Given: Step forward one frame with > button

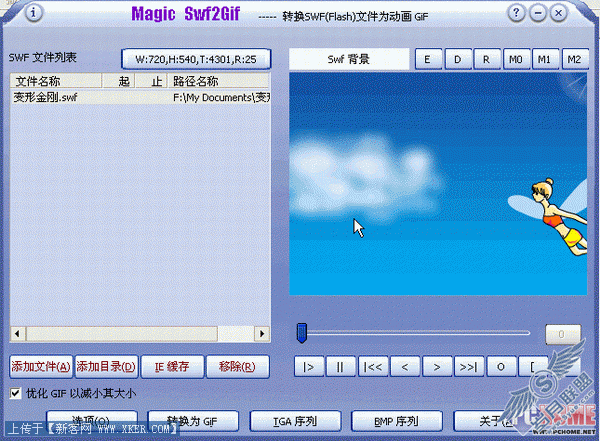Looking at the screenshot, I should pos(437,367).
